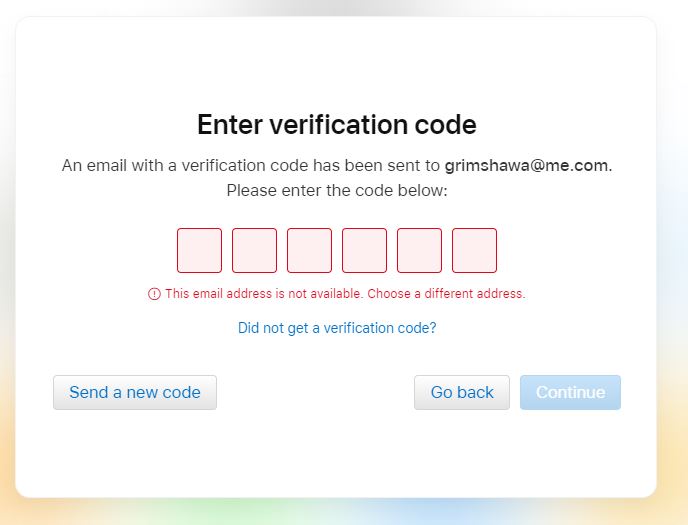Click the 'Please enter the code below:' text

[x=337, y=190]
